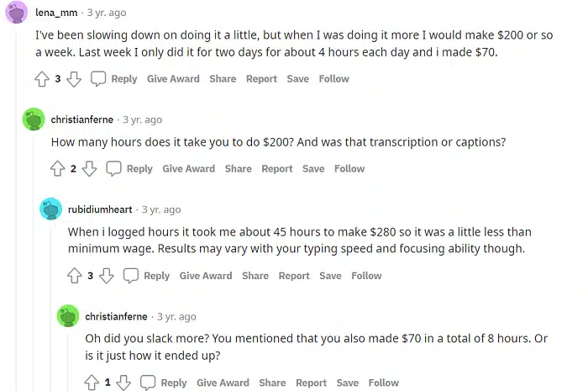This screenshot has width=588, height=391.
Task: Downvote rubidiumheart's comment
Action: coord(107,276)
